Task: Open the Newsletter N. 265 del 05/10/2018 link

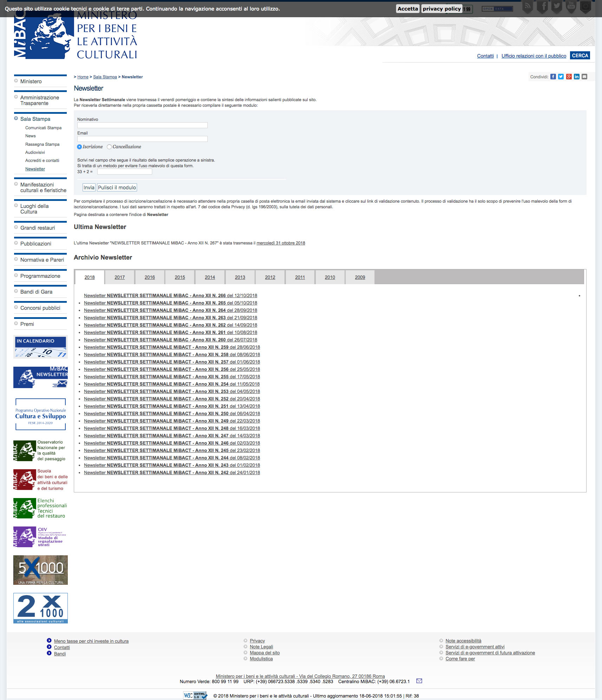Action: point(170,303)
